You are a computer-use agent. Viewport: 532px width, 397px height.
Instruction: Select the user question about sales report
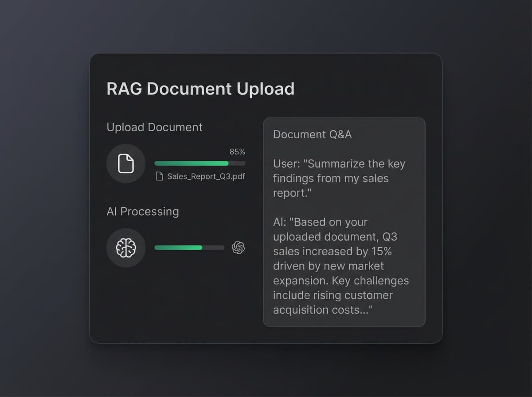[339, 178]
